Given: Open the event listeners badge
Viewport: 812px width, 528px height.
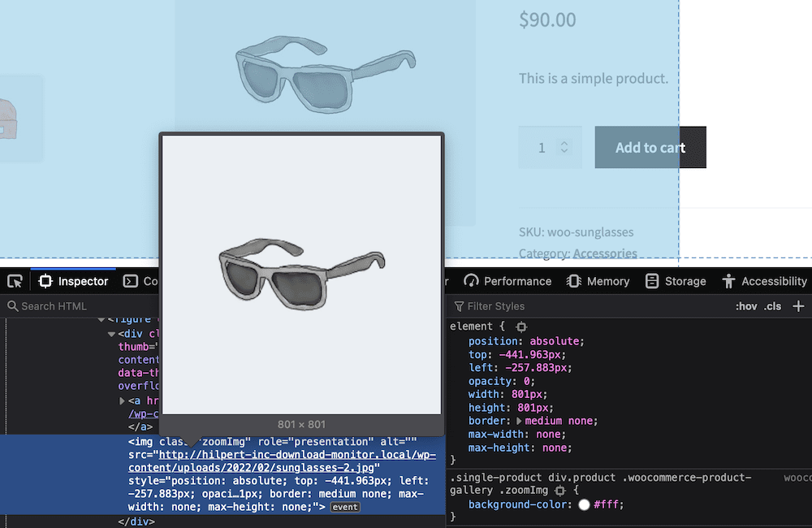Looking at the screenshot, I should point(345,507).
